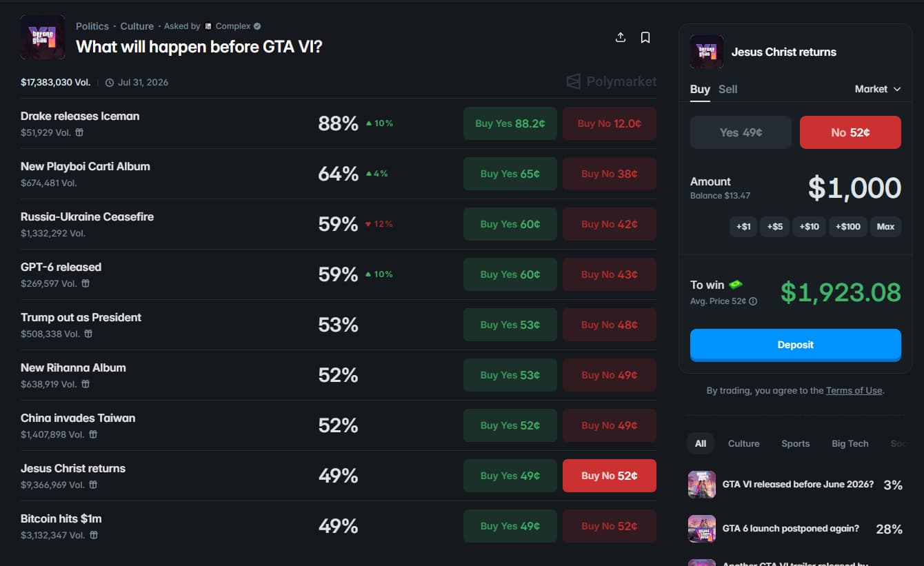Click the $1,000 amount input field
This screenshot has height=566, width=924.
tap(854, 188)
